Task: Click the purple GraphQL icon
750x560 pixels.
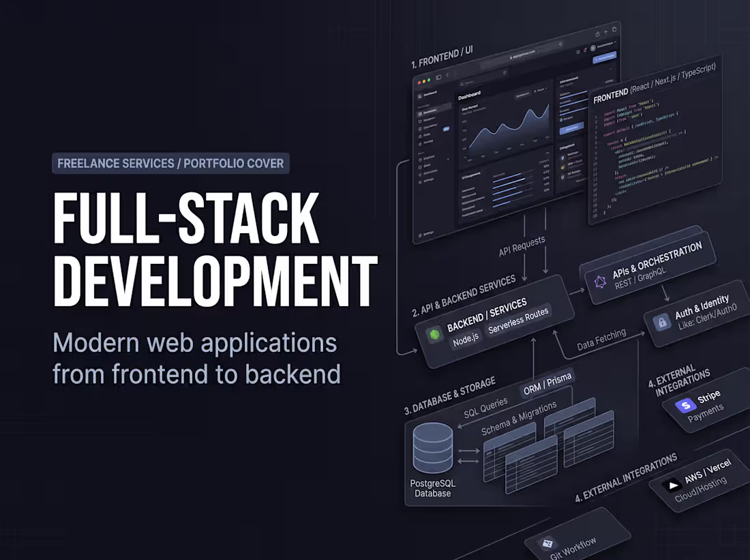Action: [x=600, y=282]
